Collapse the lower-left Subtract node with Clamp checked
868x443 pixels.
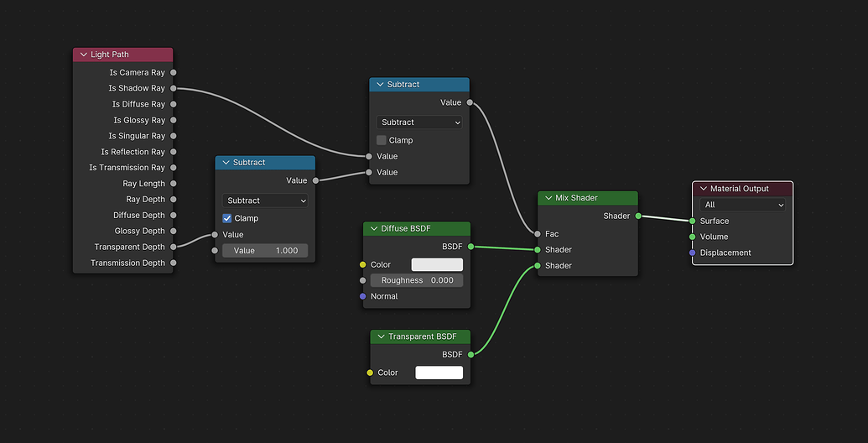pos(226,162)
